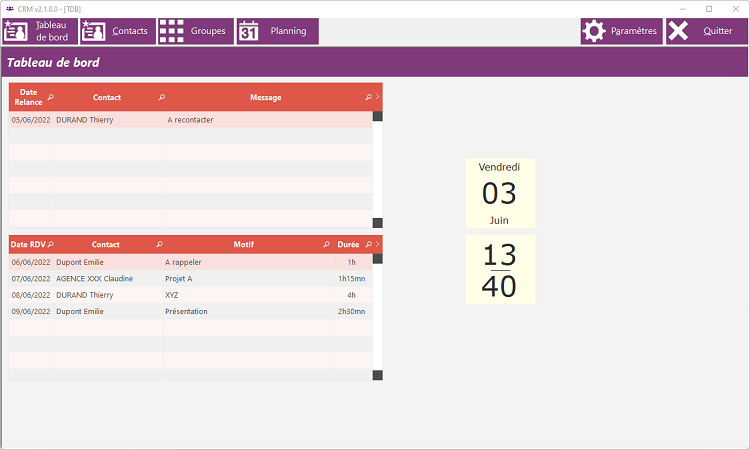Screen dimensions: 750x450
Task: Click the Vendredi 03 Juin date card
Action: point(500,193)
